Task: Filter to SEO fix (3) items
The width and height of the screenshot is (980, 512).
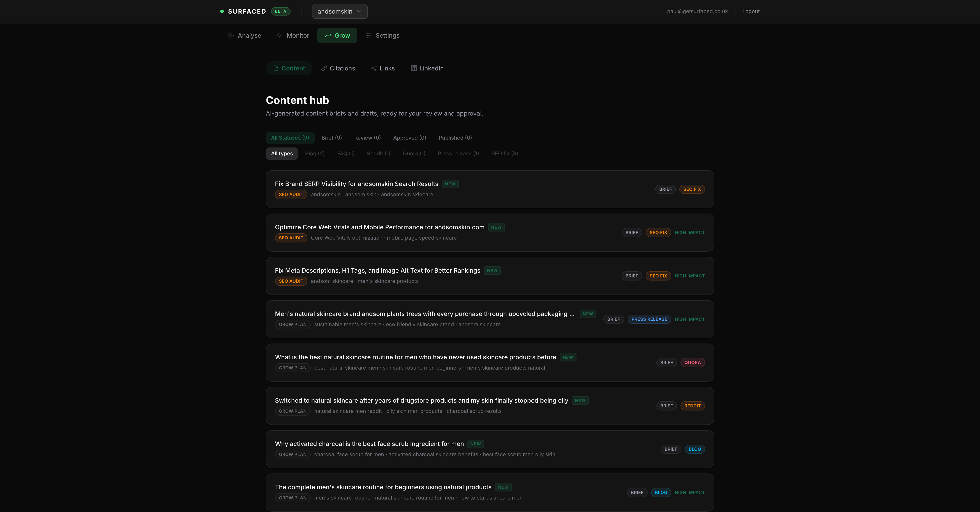Action: click(x=504, y=154)
